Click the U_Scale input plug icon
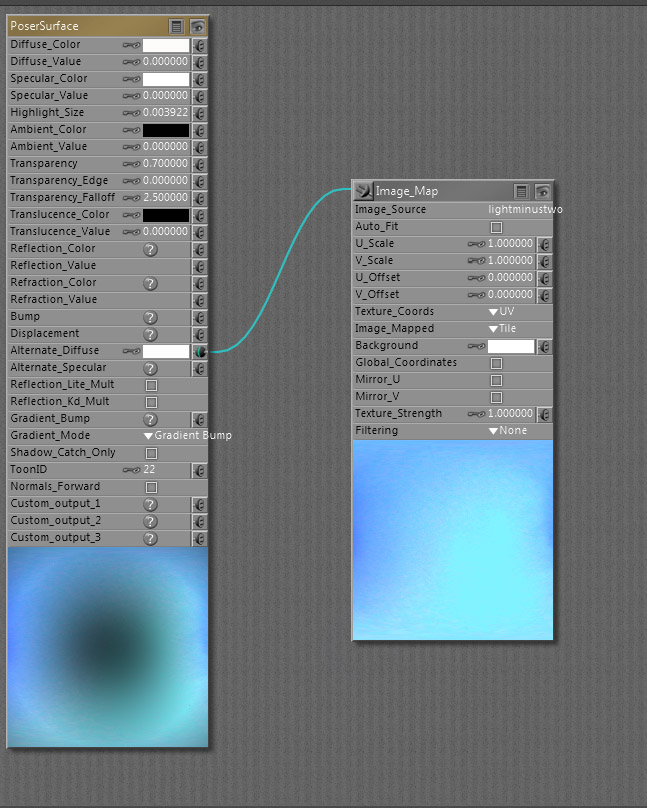 544,244
